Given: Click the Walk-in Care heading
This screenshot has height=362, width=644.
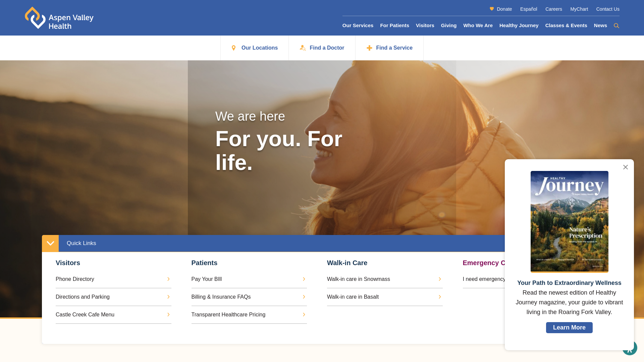Looking at the screenshot, I should pyautogui.click(x=347, y=263).
